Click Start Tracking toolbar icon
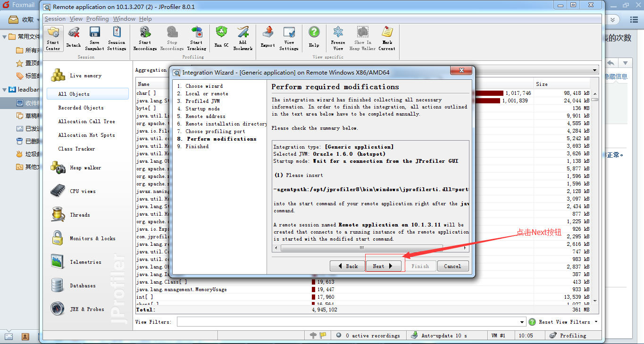 pos(196,38)
